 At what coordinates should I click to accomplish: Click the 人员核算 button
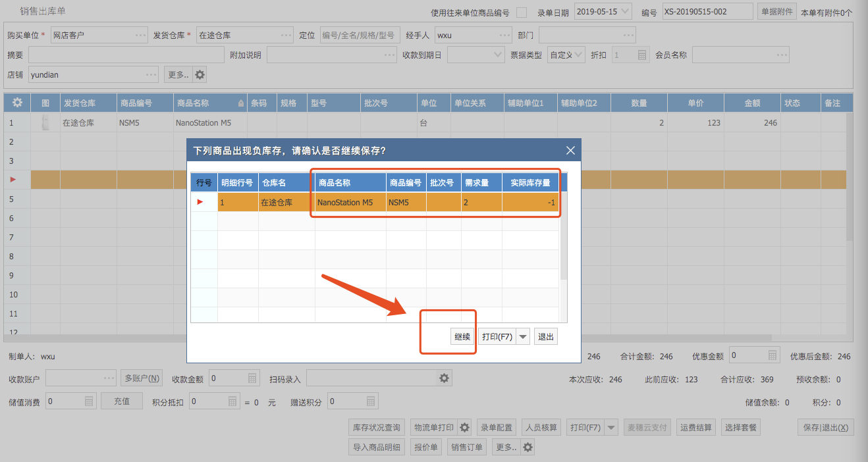click(x=541, y=427)
